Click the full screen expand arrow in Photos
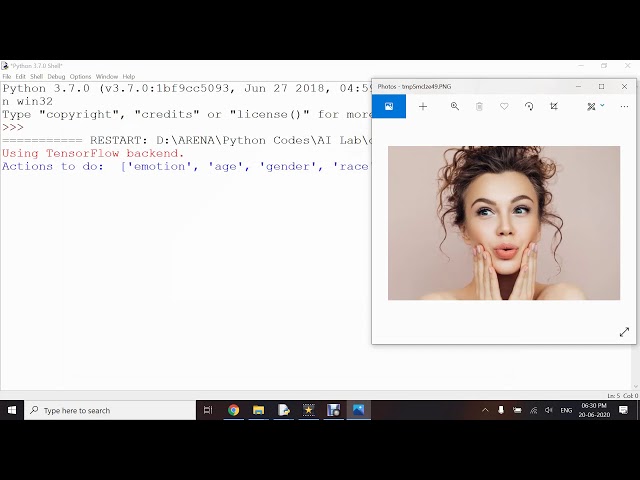This screenshot has width=640, height=480. (x=624, y=332)
